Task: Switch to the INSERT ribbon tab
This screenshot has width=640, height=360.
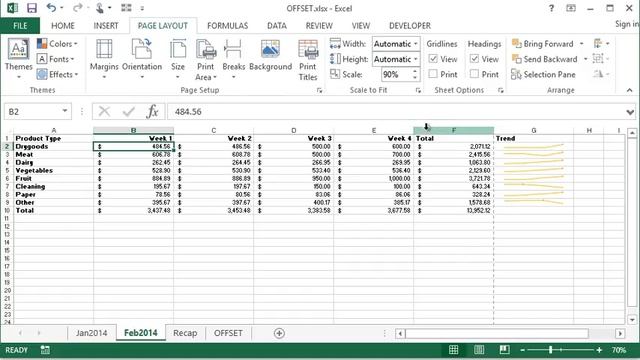Action: click(106, 26)
